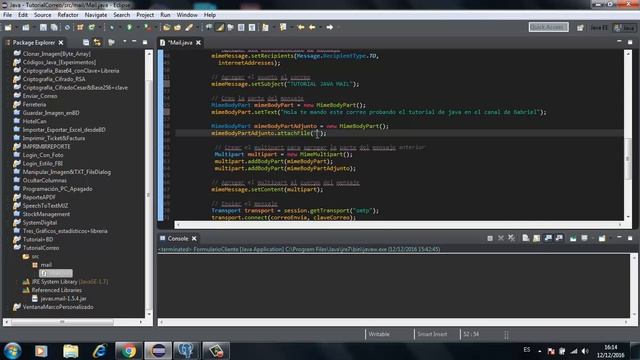Click Terminate icon in Console toolbar

coord(490,238)
